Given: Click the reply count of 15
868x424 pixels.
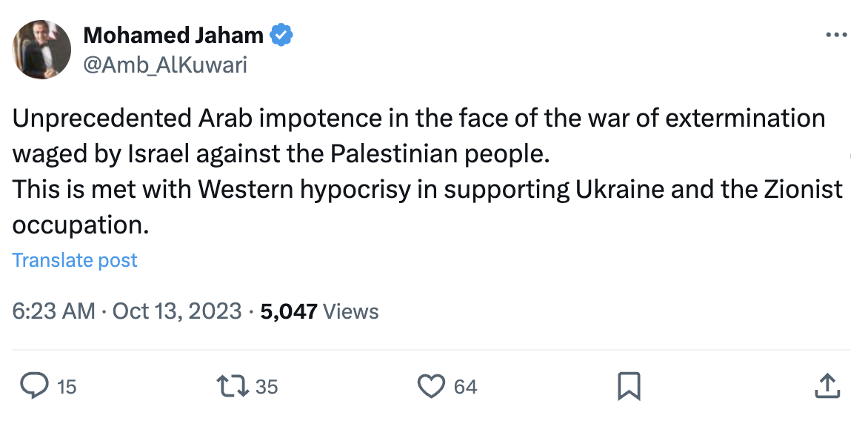Looking at the screenshot, I should tap(67, 386).
